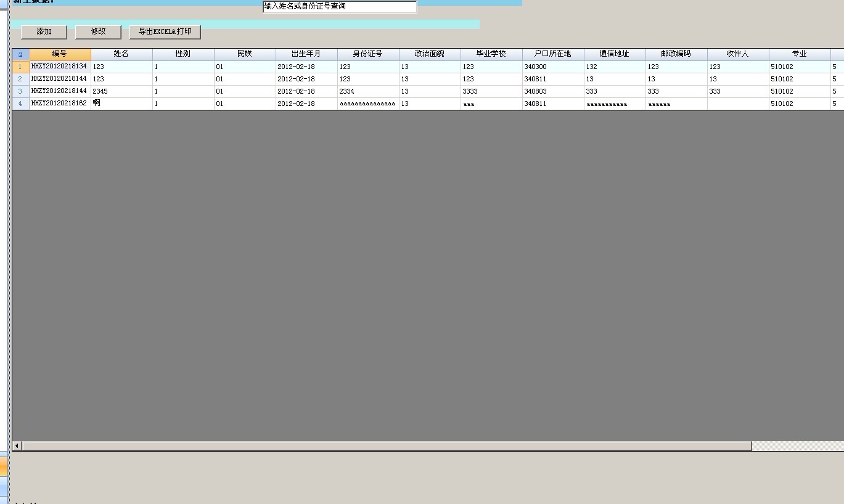Select the 专业 cell 510102 in row 1
The height and width of the screenshot is (504, 844).
point(800,67)
